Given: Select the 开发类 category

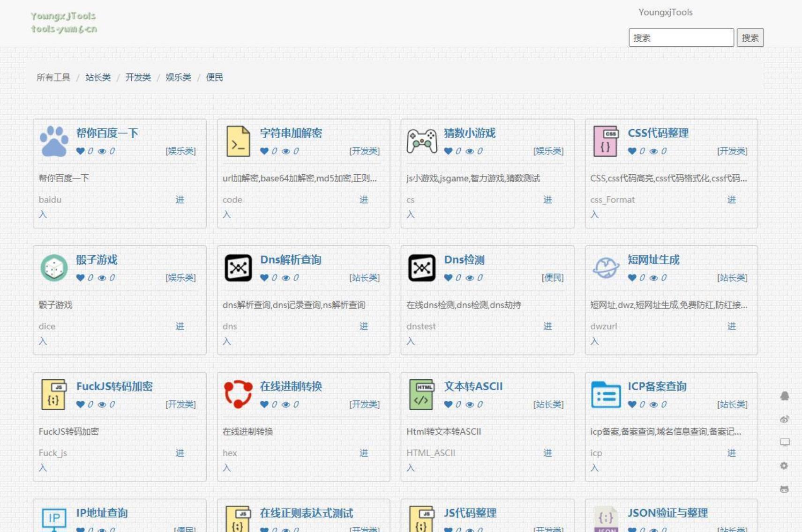Looking at the screenshot, I should [138, 77].
